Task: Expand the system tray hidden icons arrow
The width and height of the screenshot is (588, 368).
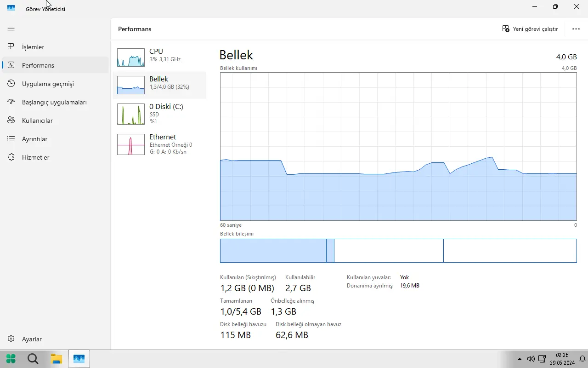Action: 520,359
